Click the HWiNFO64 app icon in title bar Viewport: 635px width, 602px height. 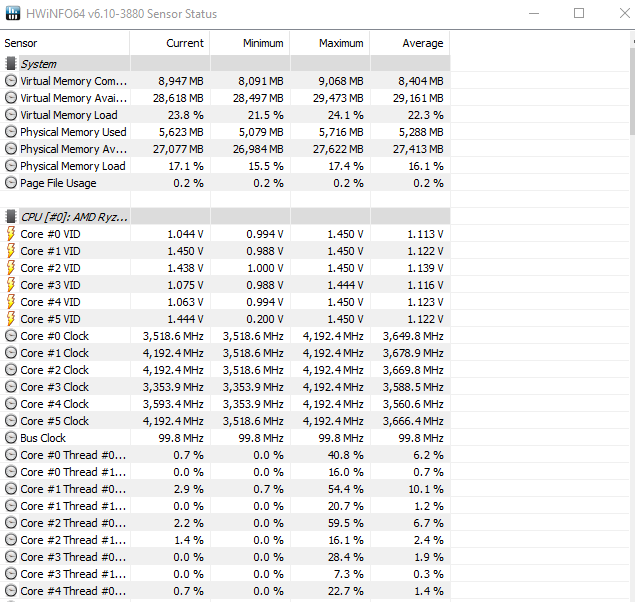coord(13,13)
